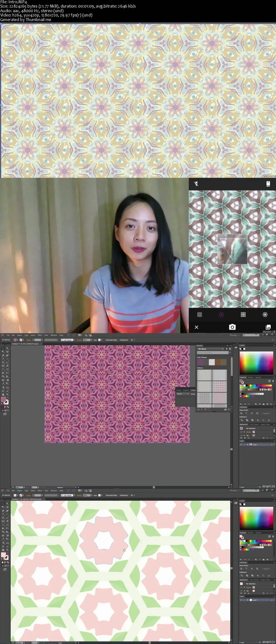Click pink Fill box in pink-pattern frame toolbox

3,399
